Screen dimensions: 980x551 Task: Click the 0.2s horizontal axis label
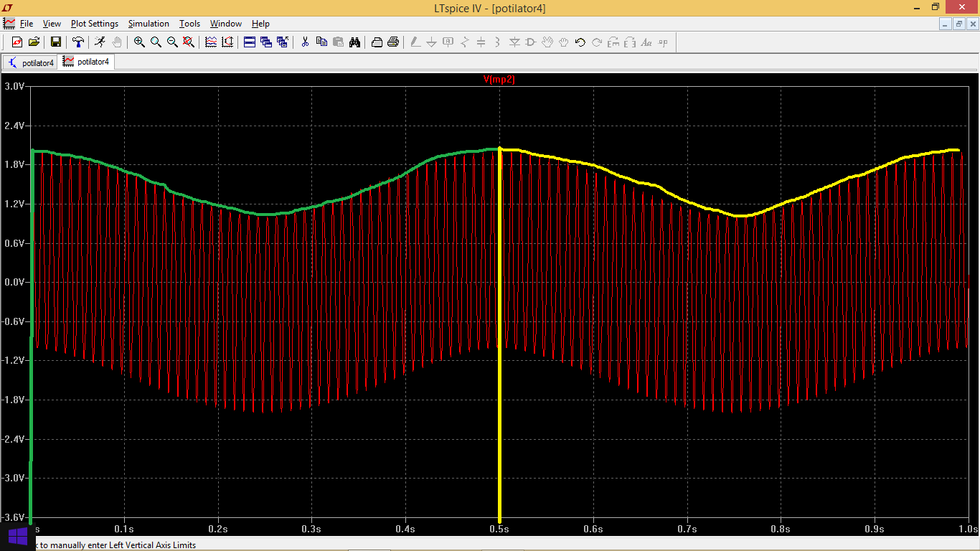(x=218, y=529)
